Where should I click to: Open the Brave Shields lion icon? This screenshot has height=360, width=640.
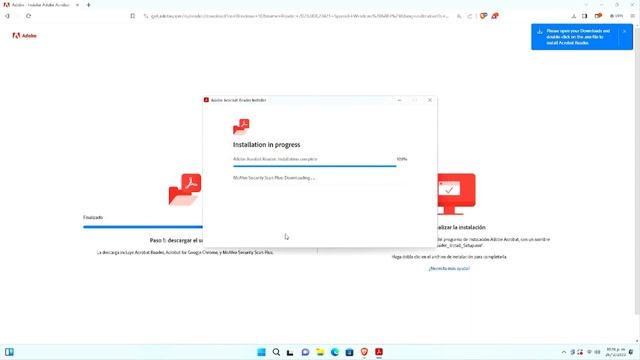[483, 16]
